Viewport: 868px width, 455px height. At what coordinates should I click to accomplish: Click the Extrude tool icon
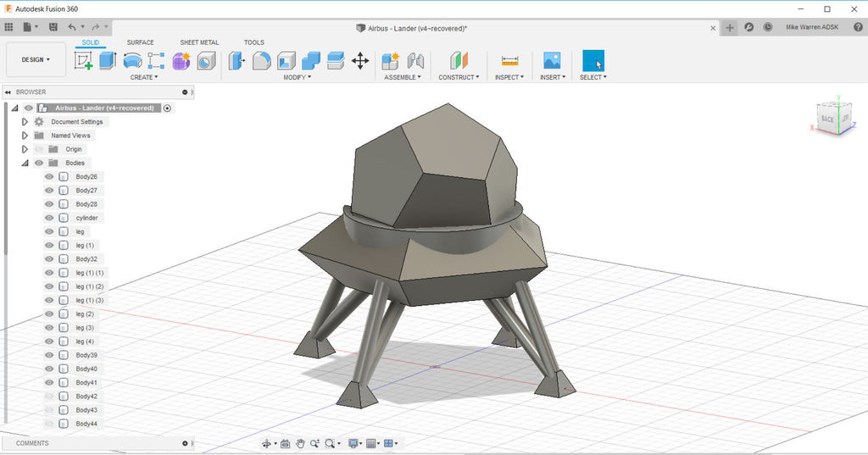click(108, 60)
